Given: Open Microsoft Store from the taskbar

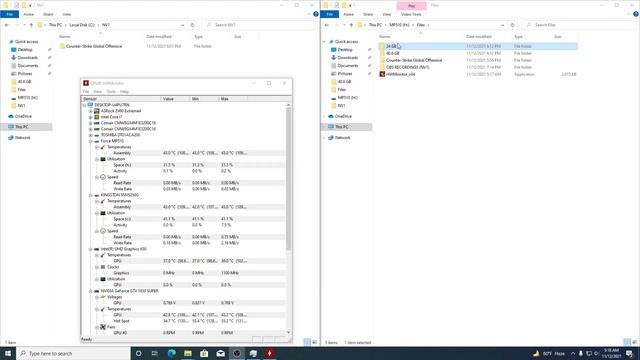Looking at the screenshot, I should coord(204,353).
